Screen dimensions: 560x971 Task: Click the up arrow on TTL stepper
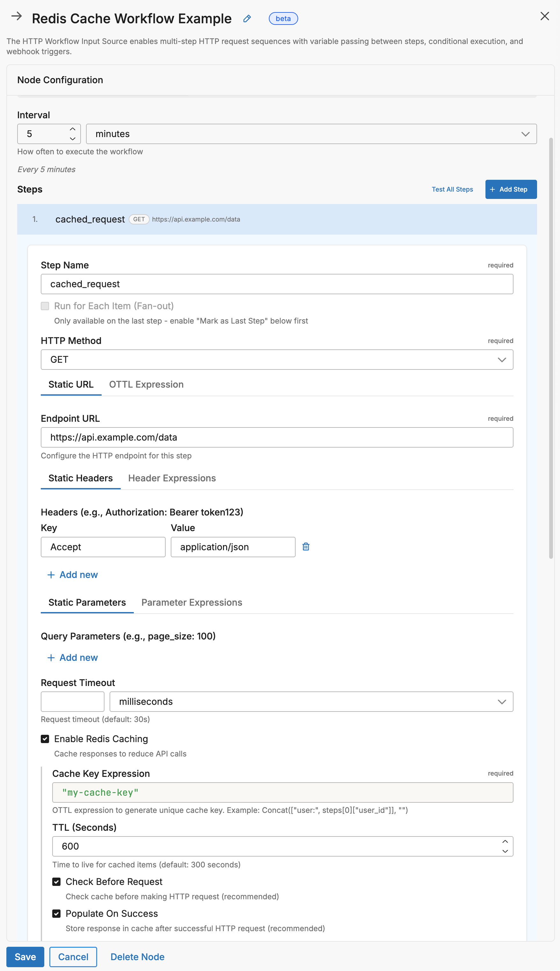[x=505, y=842]
